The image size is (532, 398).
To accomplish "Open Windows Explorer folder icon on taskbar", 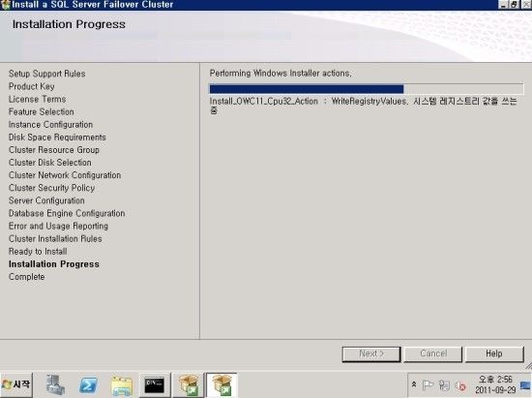I will 122,385.
